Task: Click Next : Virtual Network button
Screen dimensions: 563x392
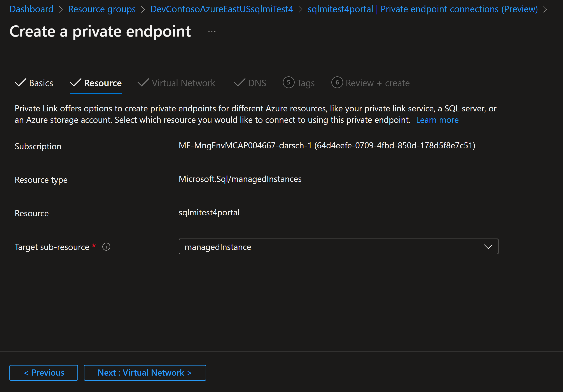Action: (x=145, y=373)
